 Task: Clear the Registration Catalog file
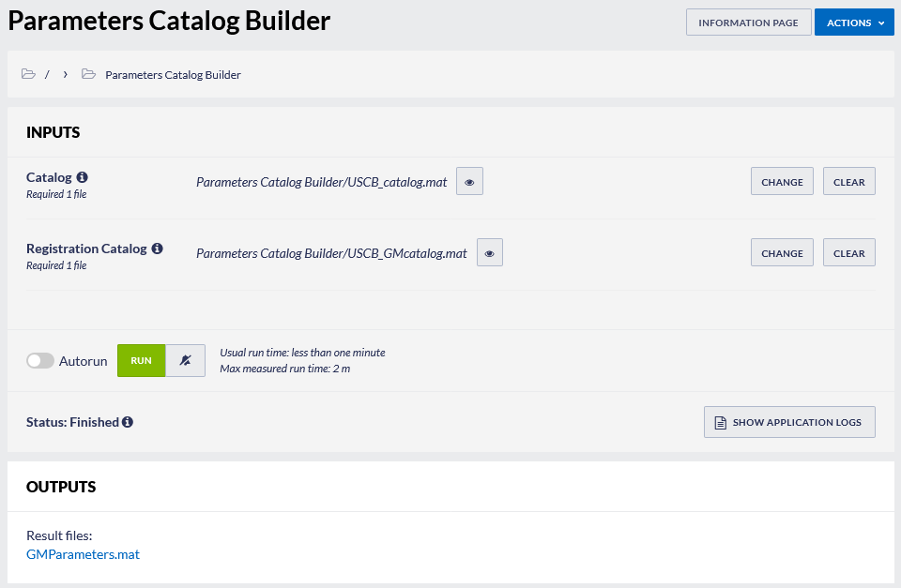[x=848, y=252]
